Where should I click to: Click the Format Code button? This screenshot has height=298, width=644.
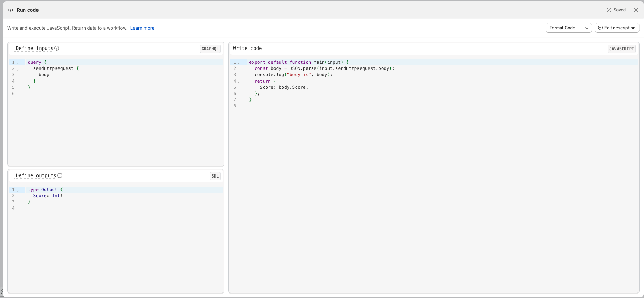tap(562, 28)
